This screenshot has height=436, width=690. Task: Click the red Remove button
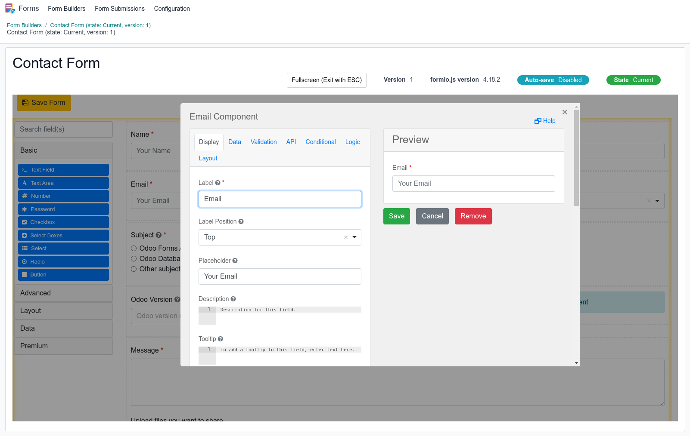tap(473, 216)
